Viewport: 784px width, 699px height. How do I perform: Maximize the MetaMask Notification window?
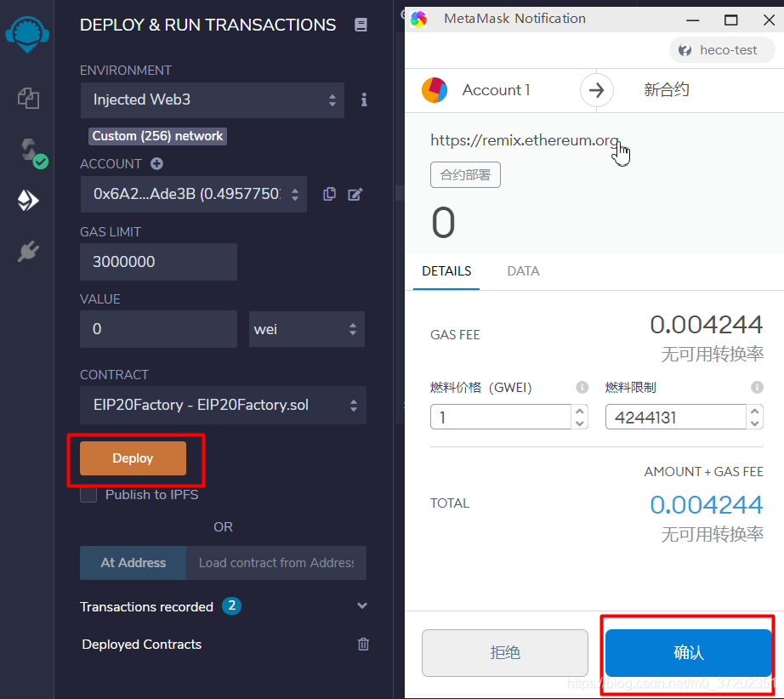[730, 20]
